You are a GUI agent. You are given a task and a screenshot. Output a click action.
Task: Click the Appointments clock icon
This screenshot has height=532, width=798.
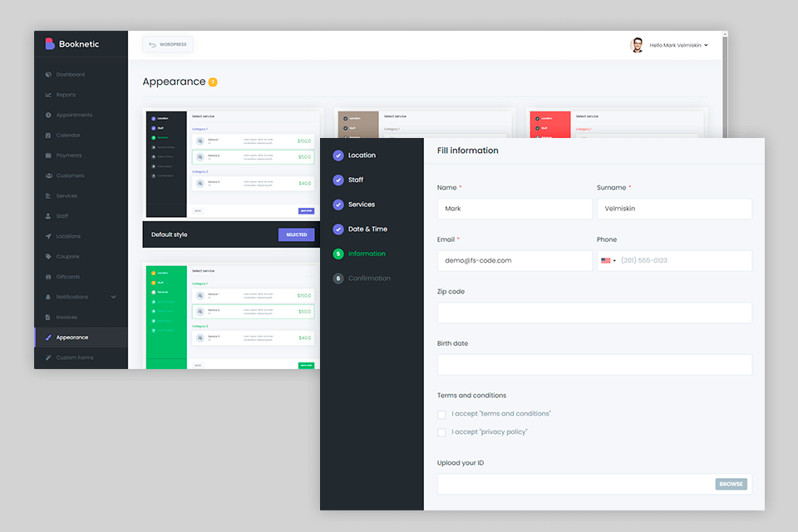48,115
